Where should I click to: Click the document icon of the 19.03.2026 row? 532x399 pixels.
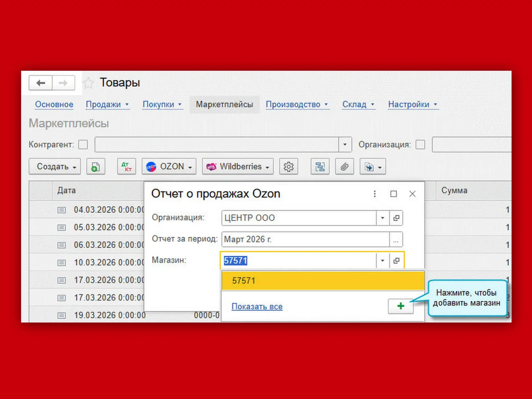tap(62, 315)
